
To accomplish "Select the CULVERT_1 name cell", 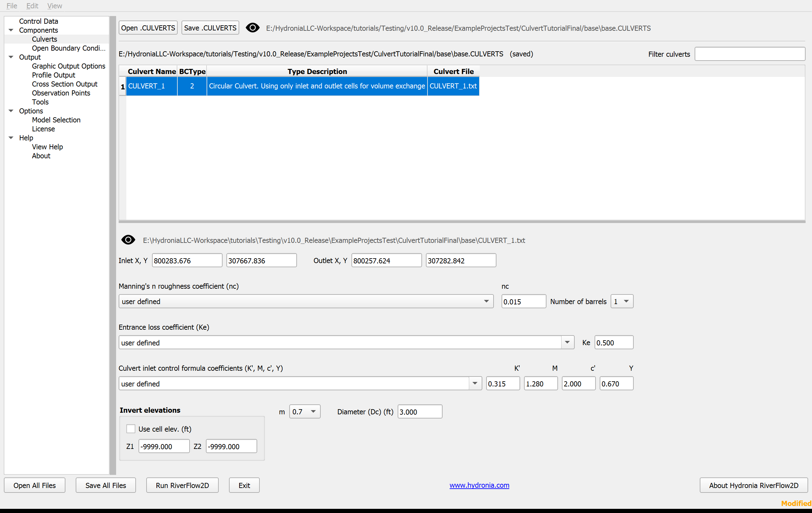I will (152, 86).
